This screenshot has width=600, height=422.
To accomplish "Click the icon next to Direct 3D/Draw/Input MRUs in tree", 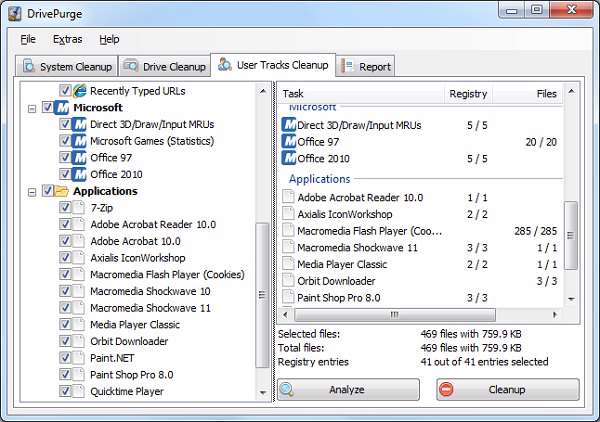I will tap(79, 124).
